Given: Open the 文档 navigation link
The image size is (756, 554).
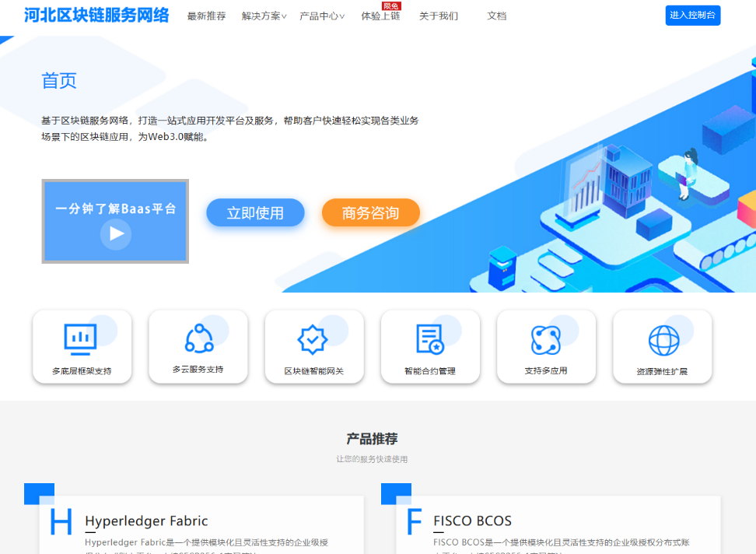Looking at the screenshot, I should click(x=496, y=16).
